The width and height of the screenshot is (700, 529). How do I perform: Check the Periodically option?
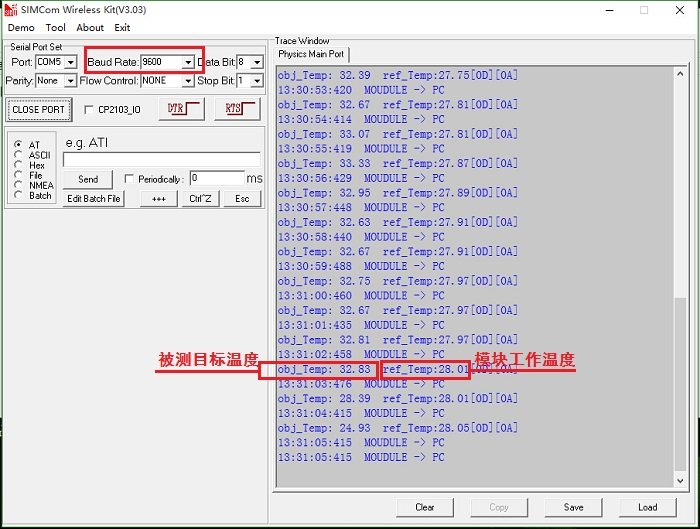(x=129, y=179)
